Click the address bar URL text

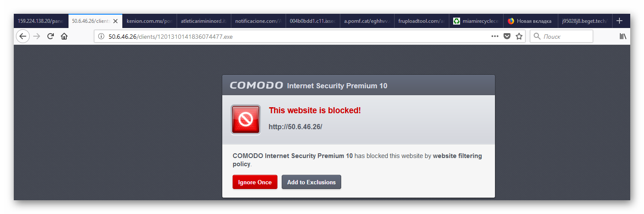170,37
